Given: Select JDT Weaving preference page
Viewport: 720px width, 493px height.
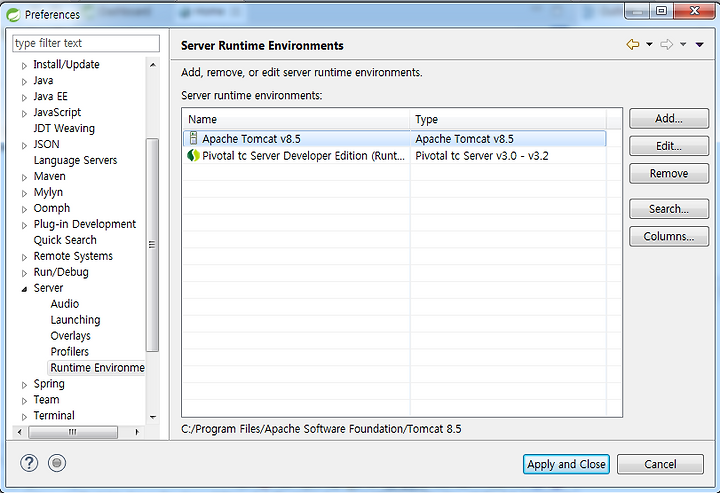Looking at the screenshot, I should tap(64, 128).
